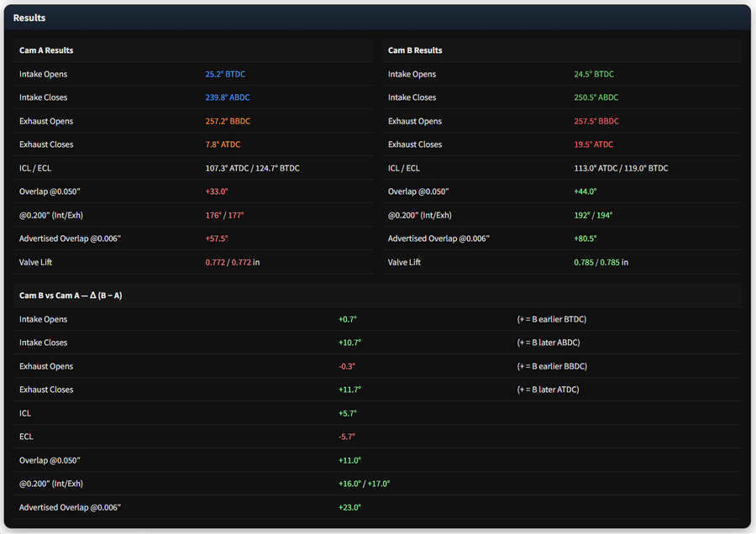Click the "(+ = B later ABDC)" note
The width and height of the screenshot is (756, 534).
tap(549, 343)
